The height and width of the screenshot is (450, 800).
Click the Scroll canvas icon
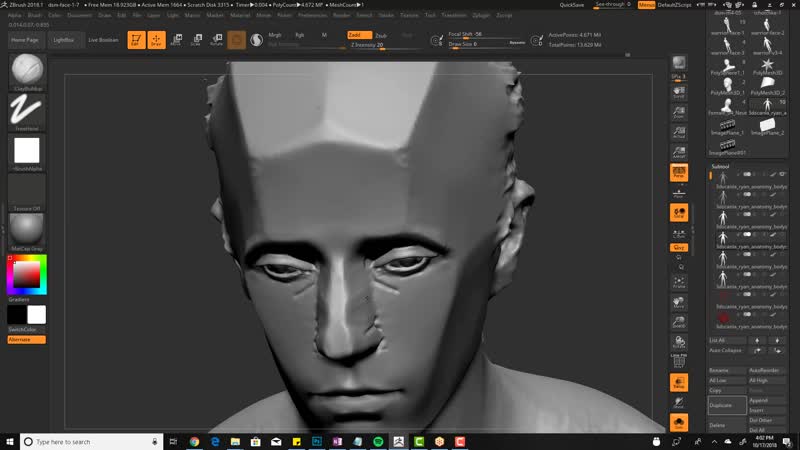pos(679,92)
